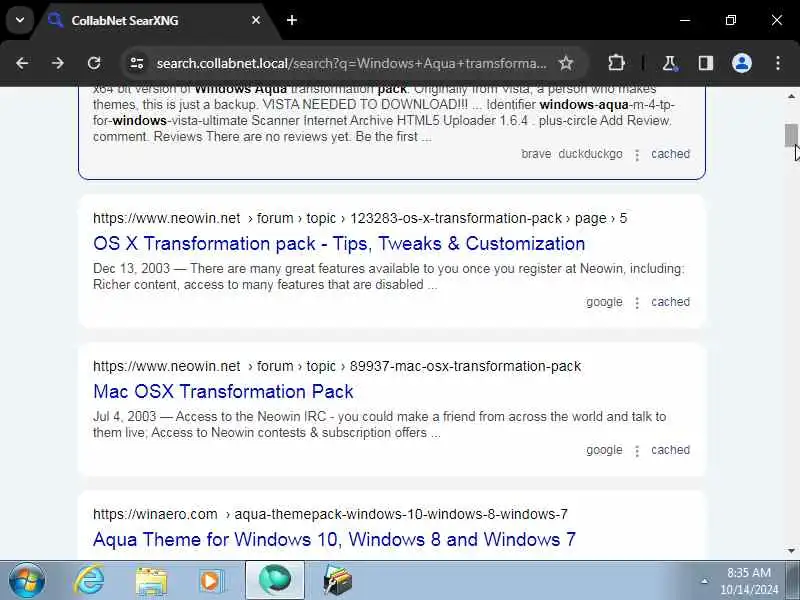The width and height of the screenshot is (800, 600).
Task: Click the brave engine label
Action: click(x=536, y=154)
